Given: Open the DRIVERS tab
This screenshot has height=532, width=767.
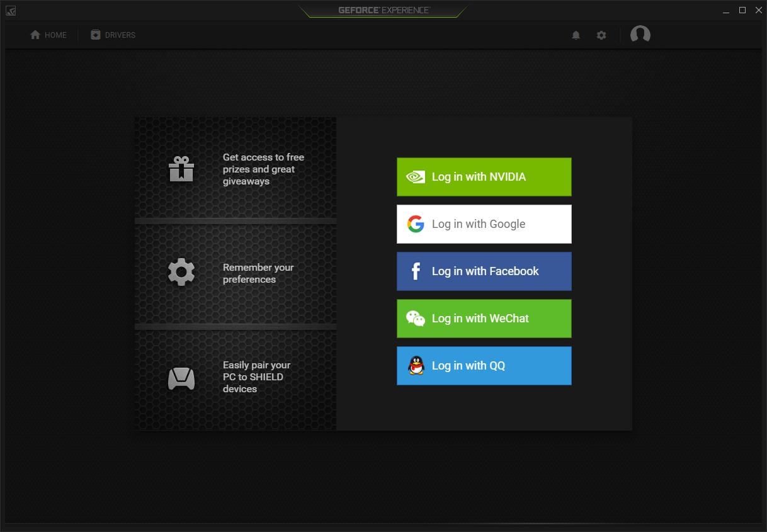Looking at the screenshot, I should [x=113, y=35].
